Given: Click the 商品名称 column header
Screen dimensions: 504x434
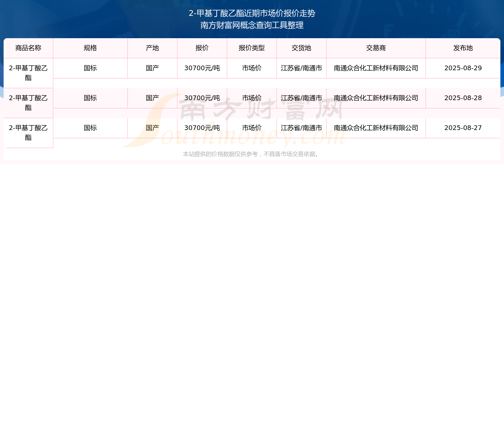Looking at the screenshot, I should click(x=28, y=48).
